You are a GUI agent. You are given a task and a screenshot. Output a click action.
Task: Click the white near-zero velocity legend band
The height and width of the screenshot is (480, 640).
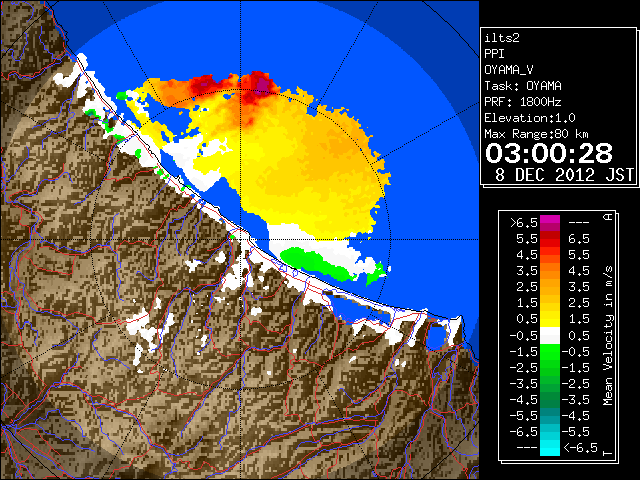coord(550,335)
